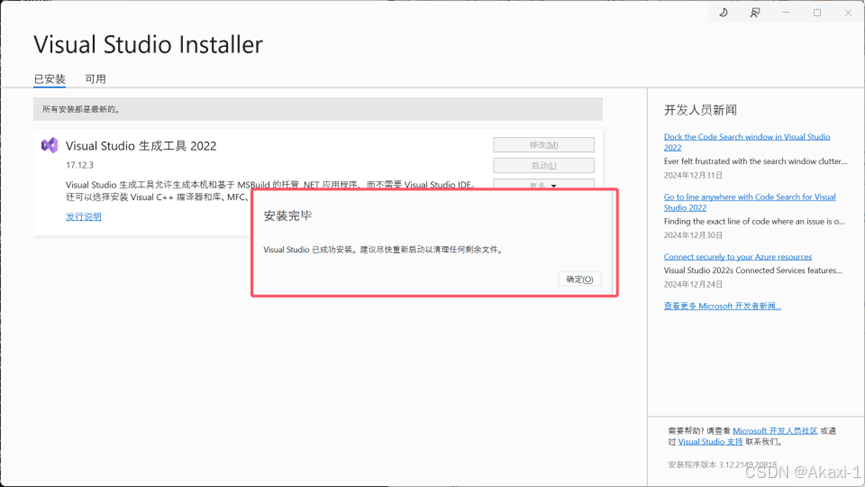
Task: Click the 所有安装都是最新的 status banner
Action: [x=318, y=109]
